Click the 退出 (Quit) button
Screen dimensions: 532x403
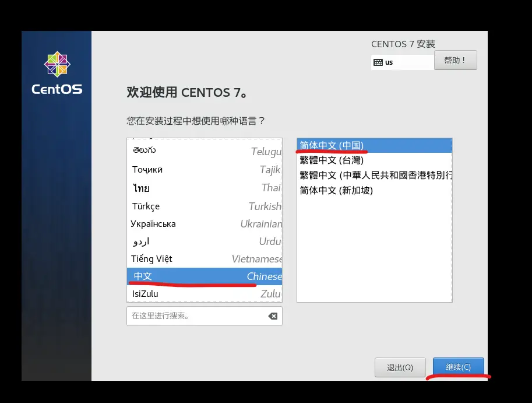[400, 367]
